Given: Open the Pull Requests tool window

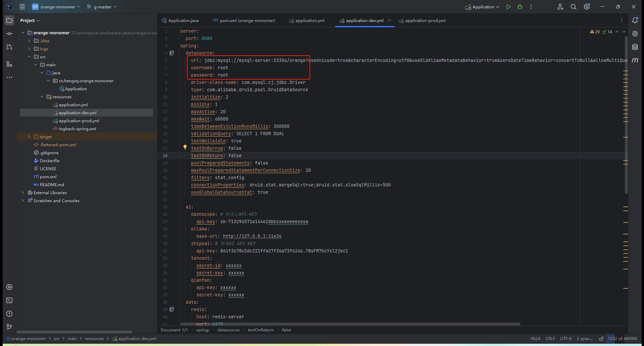Looking at the screenshot, I should click(x=9, y=47).
